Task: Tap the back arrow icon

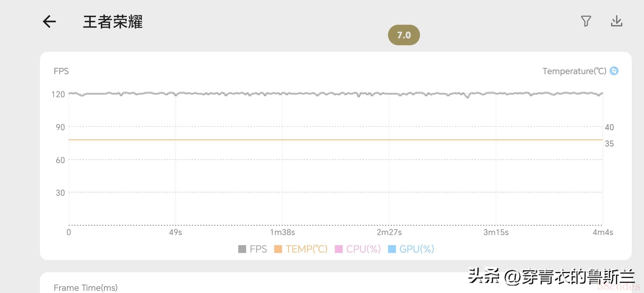Action: [x=49, y=21]
